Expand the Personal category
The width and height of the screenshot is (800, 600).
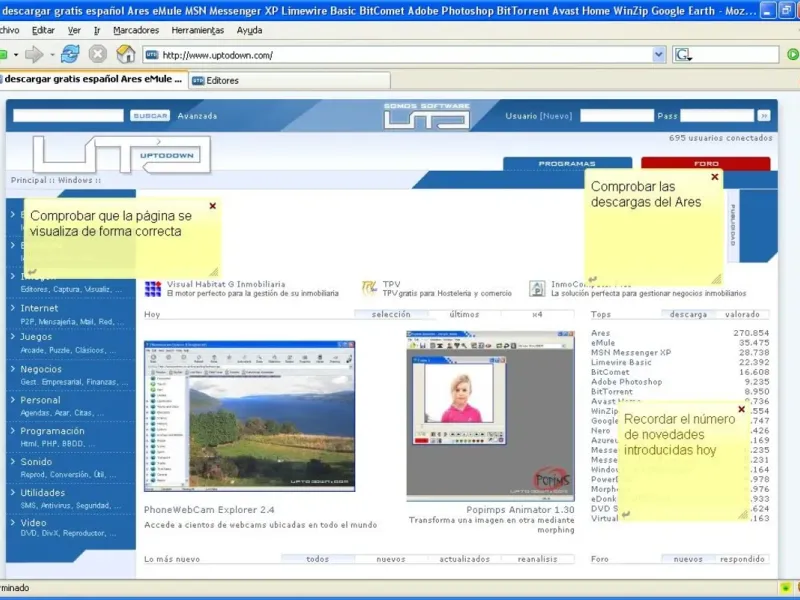40,400
